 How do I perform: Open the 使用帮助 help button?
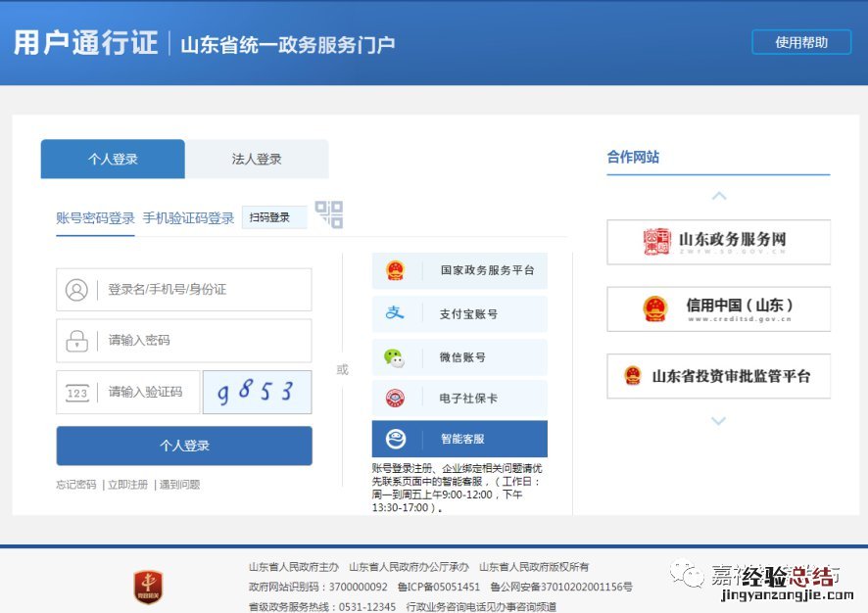[800, 42]
